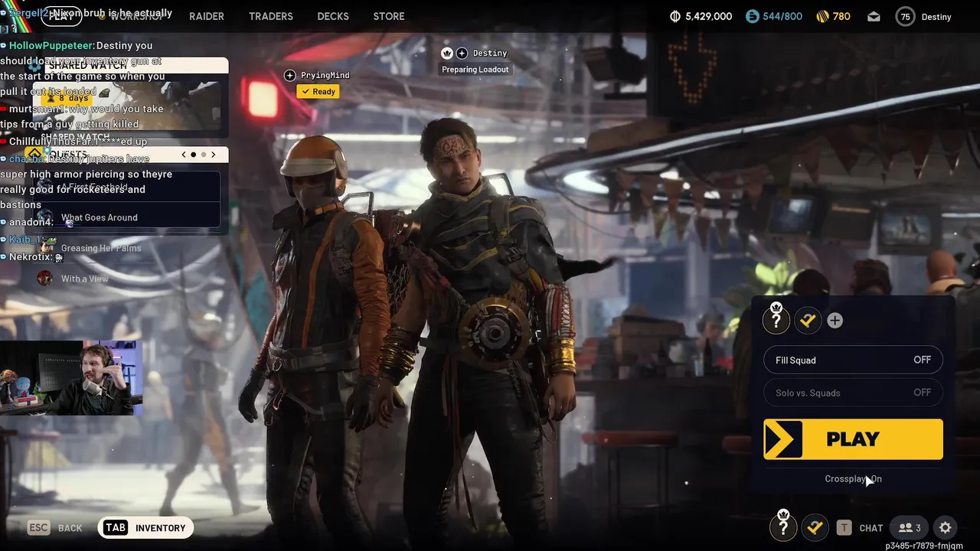Open the squad members list showing 3
The width and height of the screenshot is (980, 551).
click(910, 527)
